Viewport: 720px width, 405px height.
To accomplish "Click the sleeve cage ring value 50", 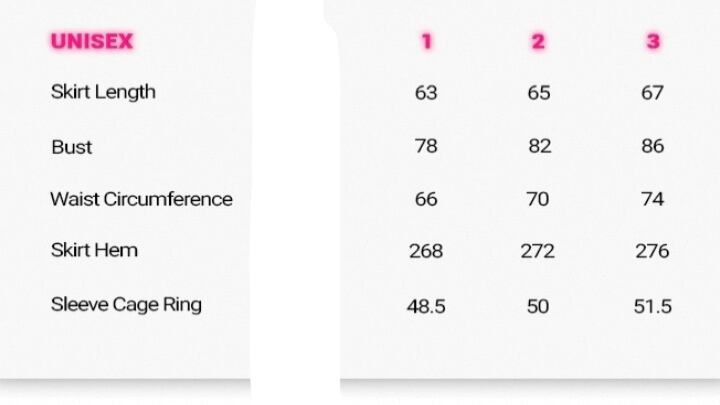I will 538,305.
